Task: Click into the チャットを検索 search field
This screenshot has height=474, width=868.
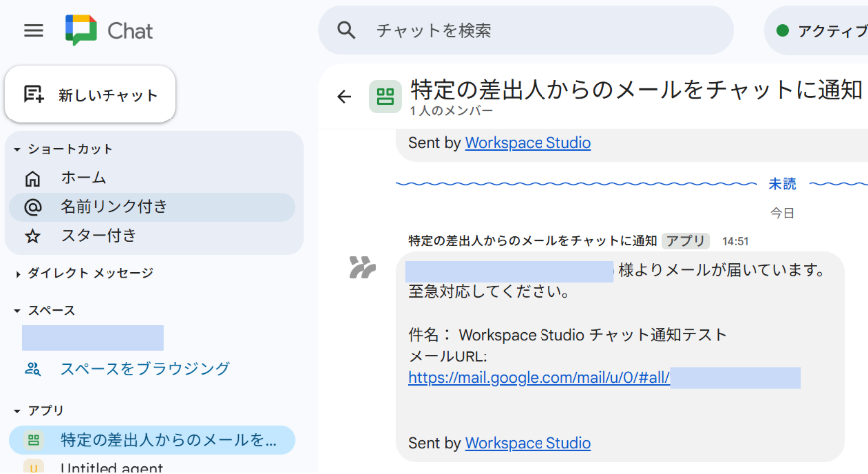Action: tap(538, 30)
